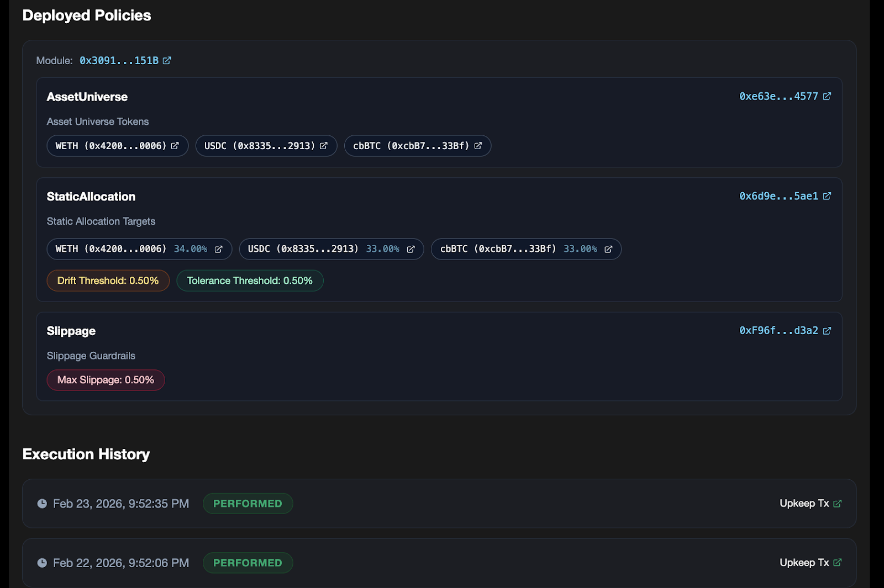Open AssetUniverse contract address 0xe63e...4577
This screenshot has height=588, width=884.
coord(778,97)
